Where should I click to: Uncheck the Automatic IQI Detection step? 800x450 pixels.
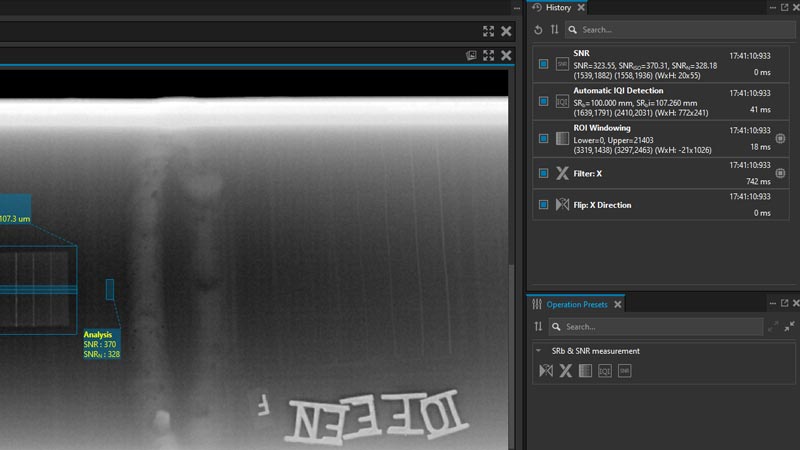click(543, 101)
